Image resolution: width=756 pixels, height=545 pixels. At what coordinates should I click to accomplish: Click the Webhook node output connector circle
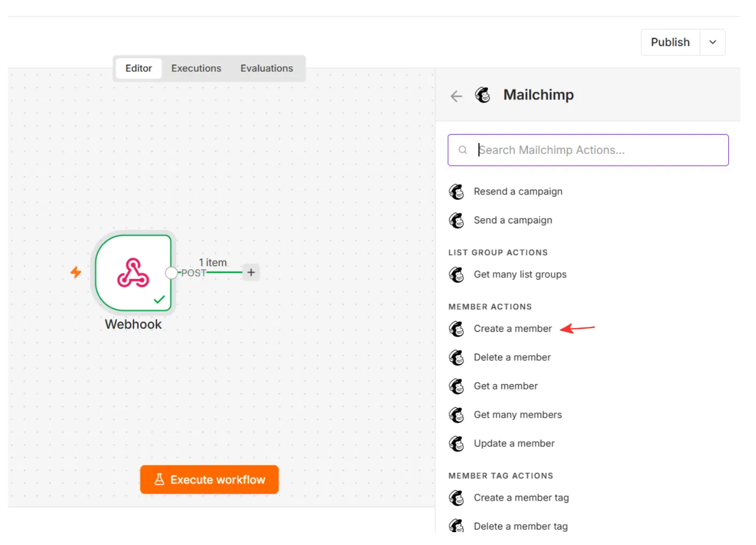click(171, 273)
